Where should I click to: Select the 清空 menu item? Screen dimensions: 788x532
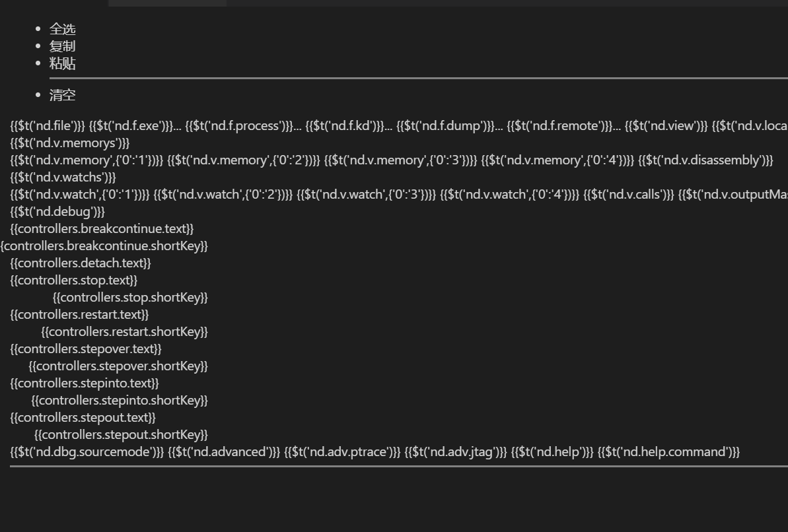(x=62, y=95)
